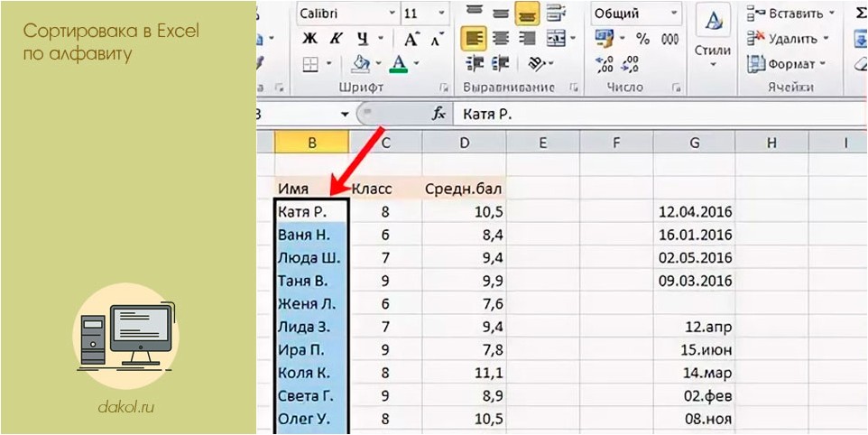
Task: Select the Класс header cell
Action: 385,189
